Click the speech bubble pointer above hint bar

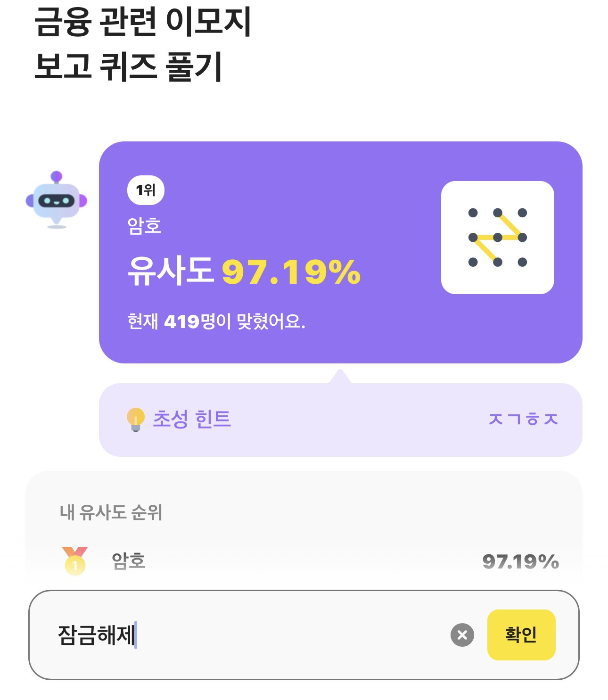(x=340, y=377)
